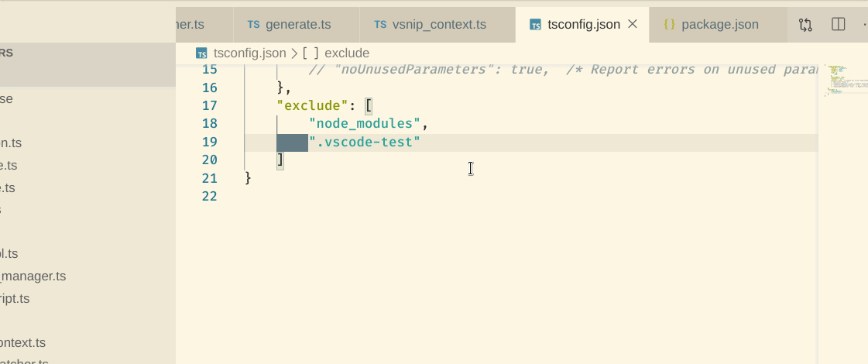
Task: Open the file ending in ript.ts
Action: coord(15,299)
